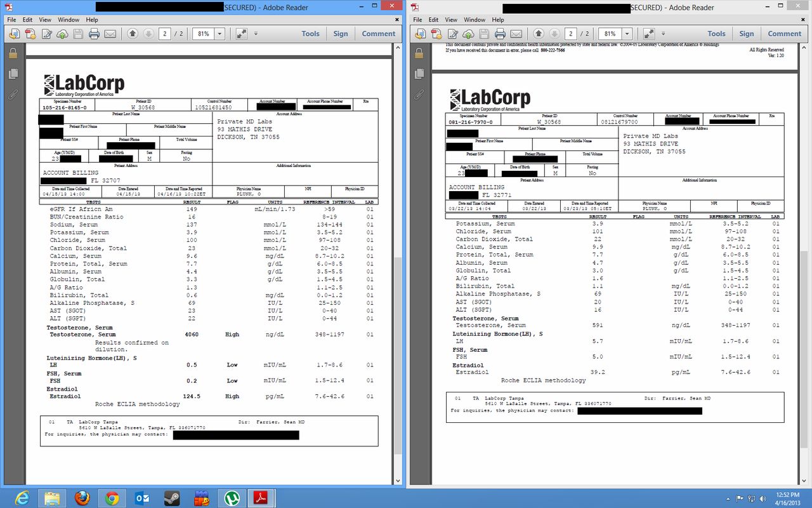Click the cloud upload icon in right window

tap(468, 34)
